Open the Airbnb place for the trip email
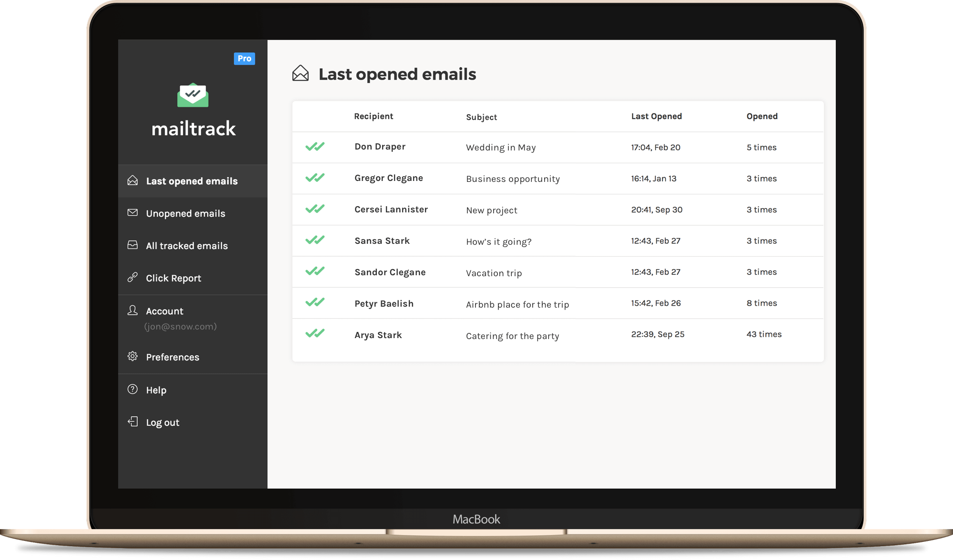The width and height of the screenshot is (953, 560). [x=517, y=304]
